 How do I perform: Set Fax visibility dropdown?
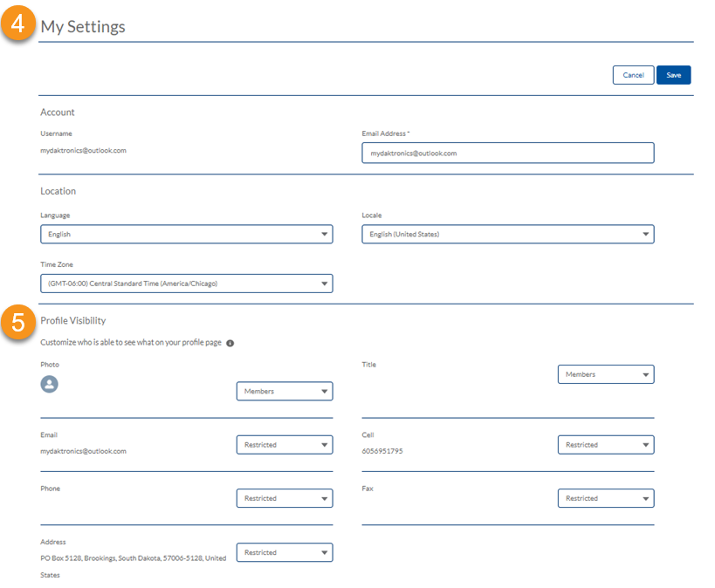tap(605, 498)
